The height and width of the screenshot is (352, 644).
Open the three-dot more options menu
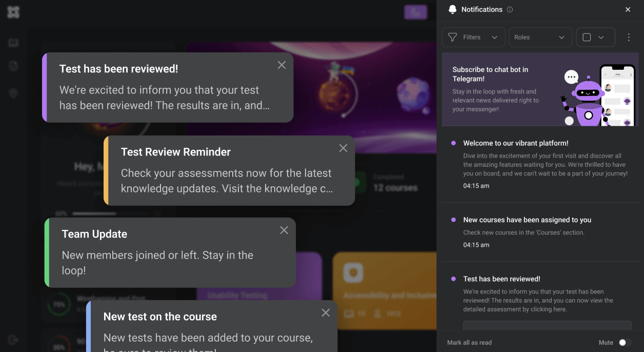(629, 37)
